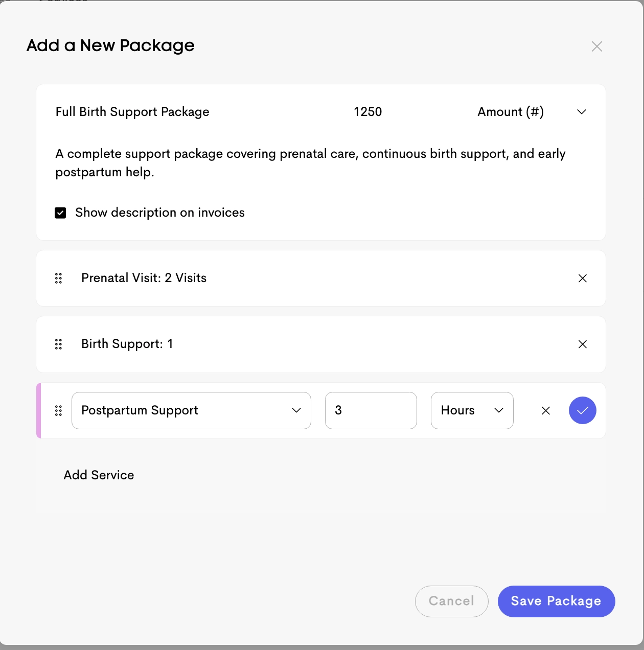Open the Hours unit dropdown

coord(472,410)
